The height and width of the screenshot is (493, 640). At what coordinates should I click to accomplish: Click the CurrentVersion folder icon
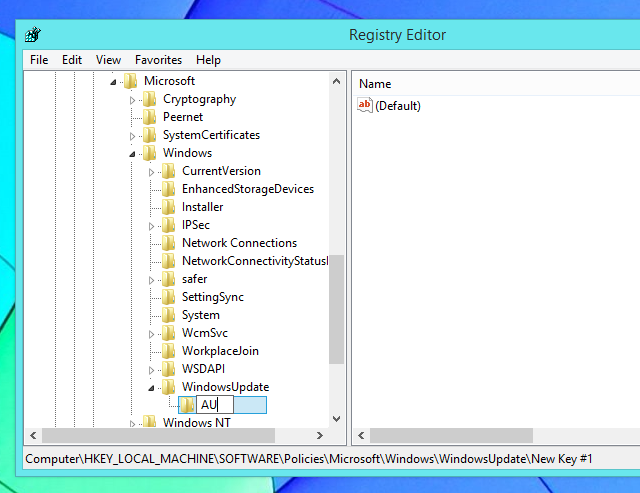pyautogui.click(x=169, y=171)
